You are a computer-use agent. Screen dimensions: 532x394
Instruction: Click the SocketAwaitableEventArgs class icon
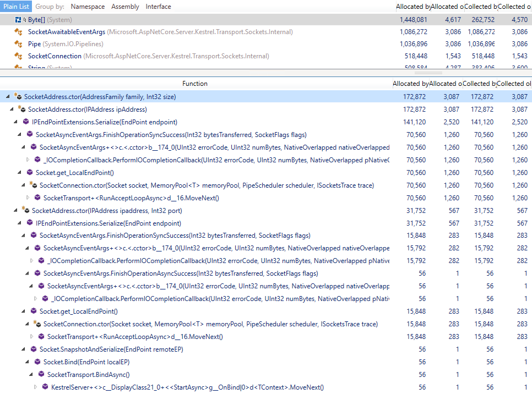18,31
